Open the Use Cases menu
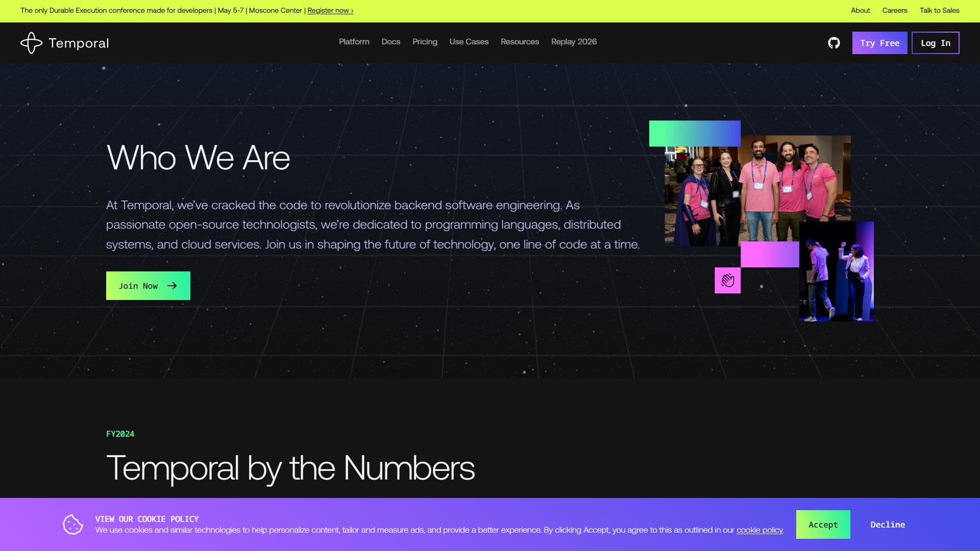Image resolution: width=980 pixels, height=551 pixels. click(469, 42)
